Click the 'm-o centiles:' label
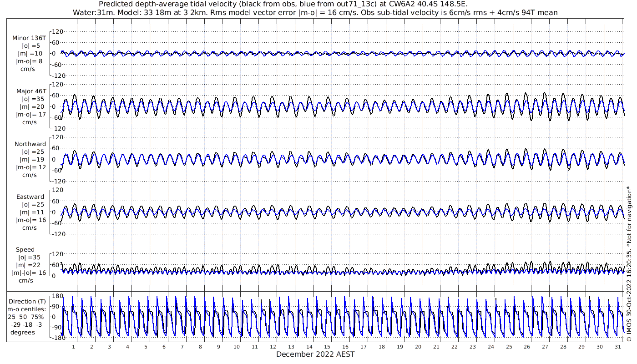The width and height of the screenshot is (637, 364). tap(27, 309)
